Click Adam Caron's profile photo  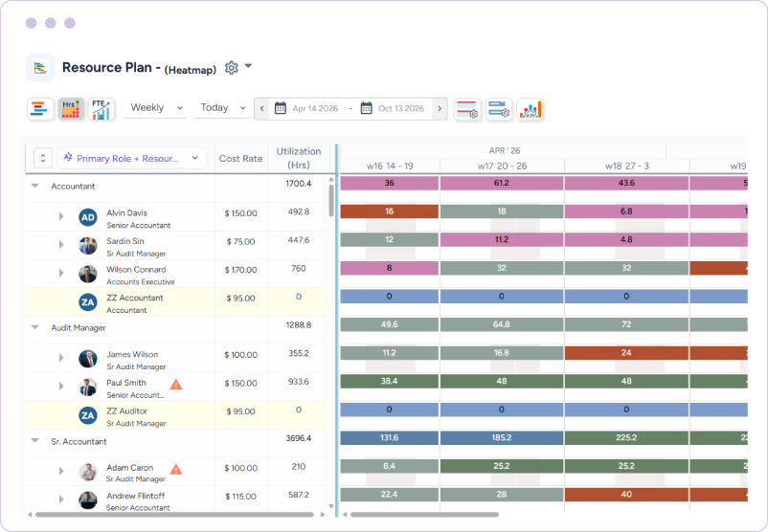[x=88, y=472]
